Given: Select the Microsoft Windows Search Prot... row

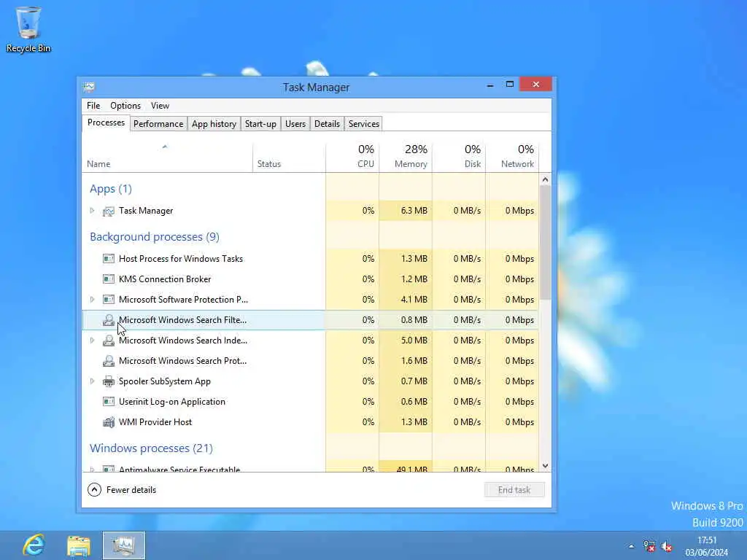Looking at the screenshot, I should click(x=311, y=361).
